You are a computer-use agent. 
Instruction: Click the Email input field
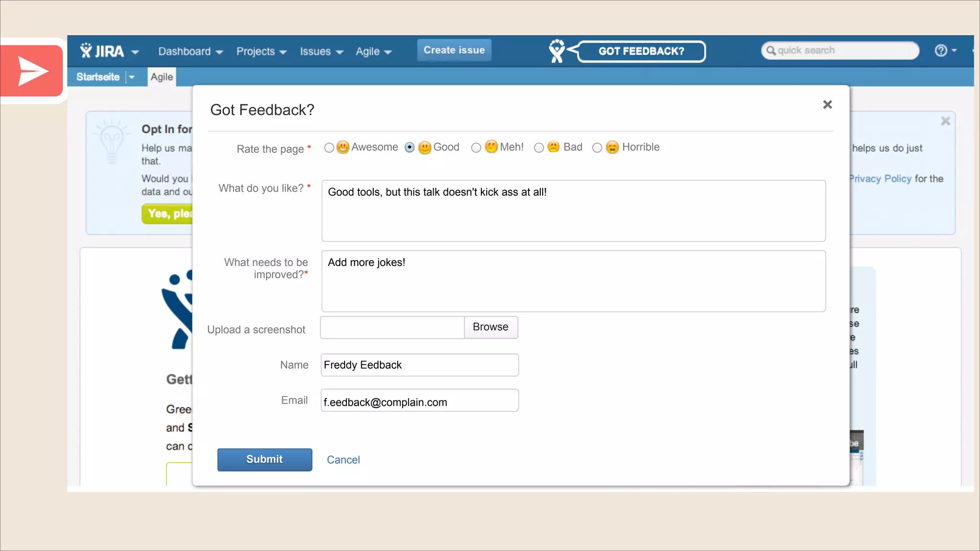point(420,400)
